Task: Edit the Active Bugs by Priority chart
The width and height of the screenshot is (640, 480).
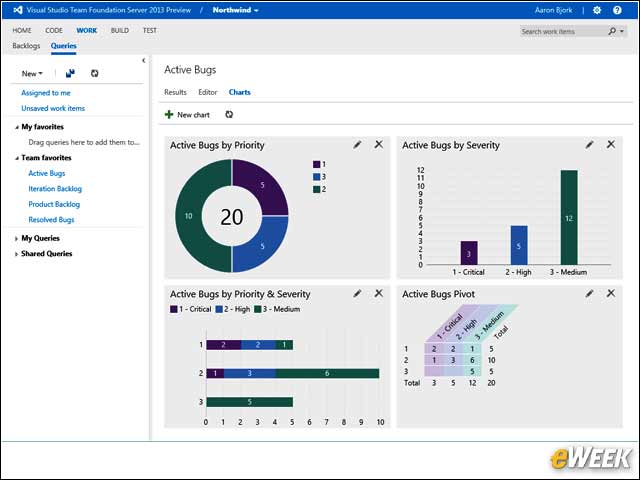Action: [357, 144]
